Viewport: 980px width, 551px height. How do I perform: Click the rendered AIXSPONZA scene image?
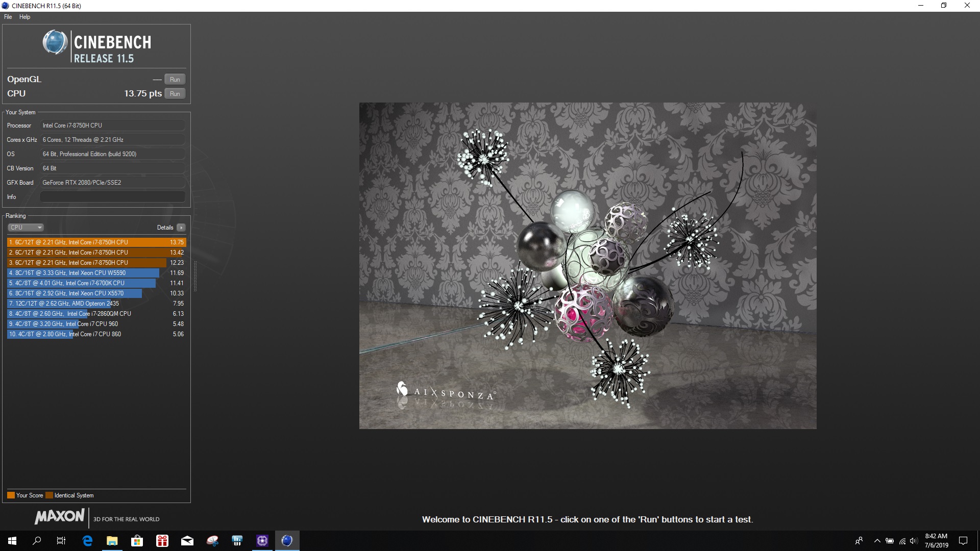[587, 266]
